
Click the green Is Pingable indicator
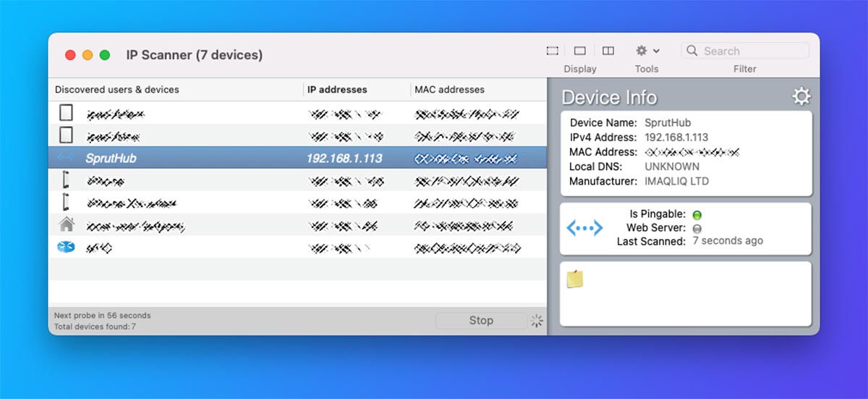[x=697, y=215]
